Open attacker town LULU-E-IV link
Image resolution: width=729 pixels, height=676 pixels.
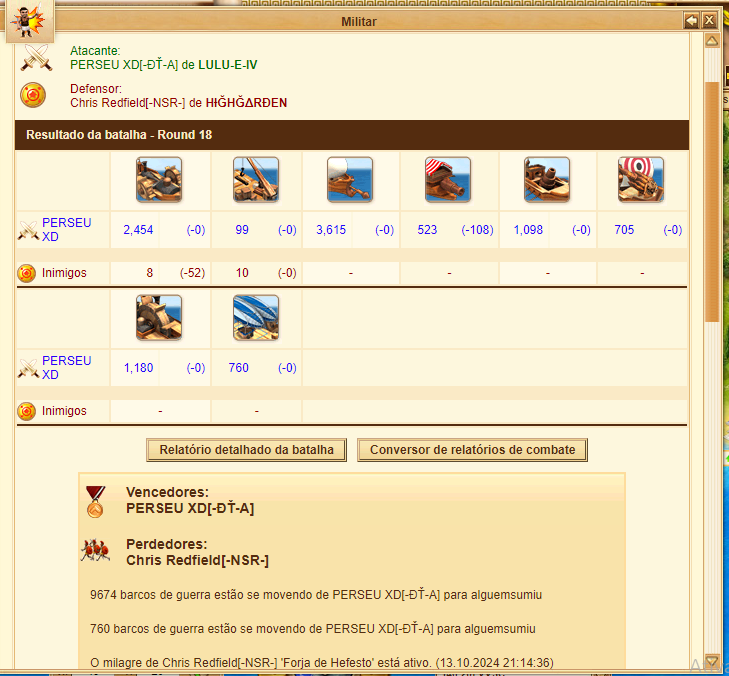click(228, 65)
